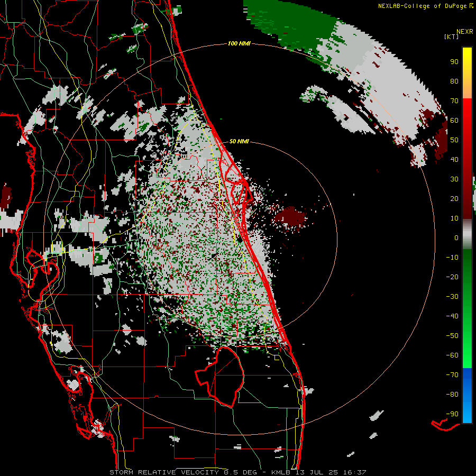Click the 30 value on velocity scale

(x=454, y=179)
